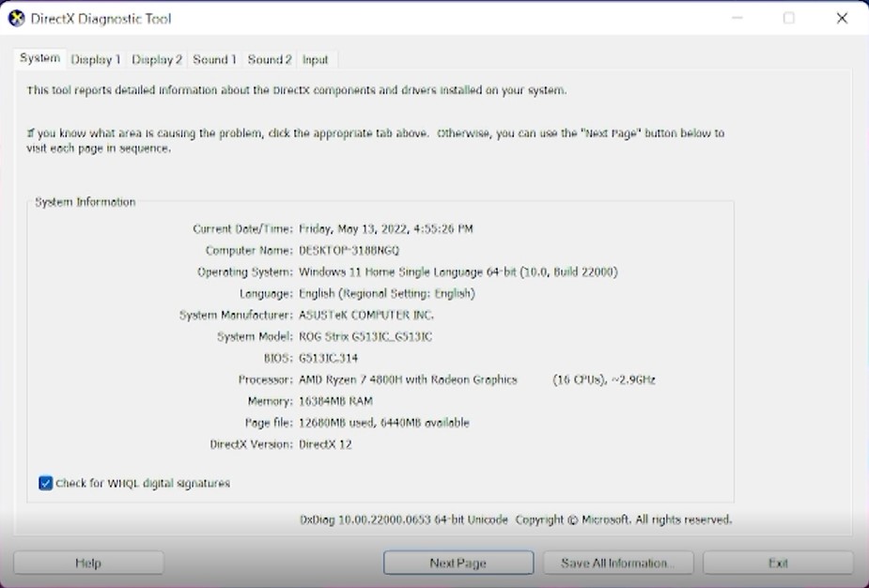Click the Operating System field label
This screenshot has height=588, width=869.
tap(245, 272)
